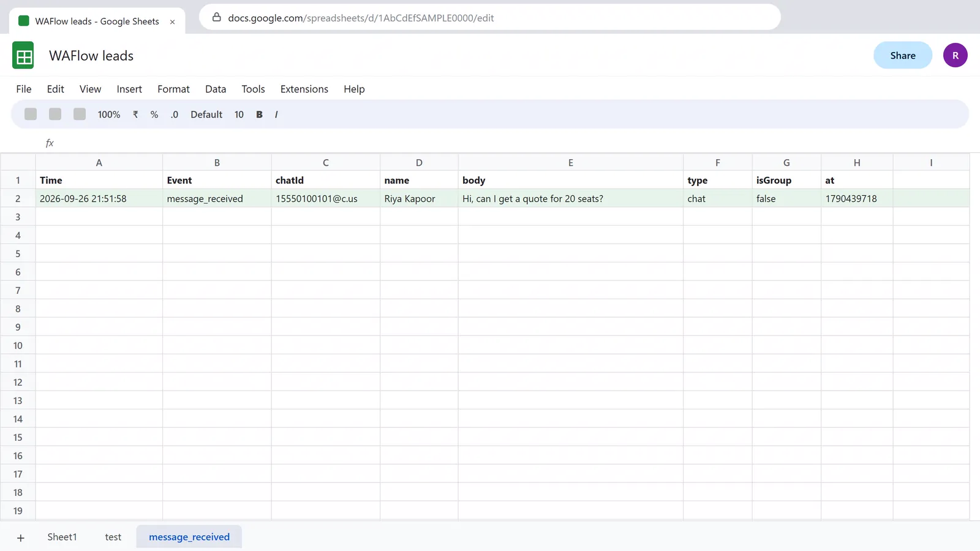The width and height of the screenshot is (980, 551).
Task: Click the browser address bar URL
Action: point(361,18)
